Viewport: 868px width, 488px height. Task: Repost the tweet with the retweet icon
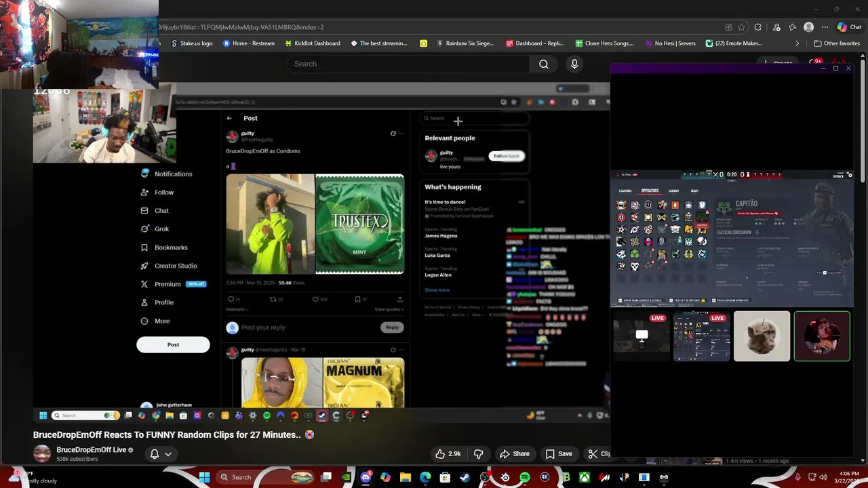(274, 299)
